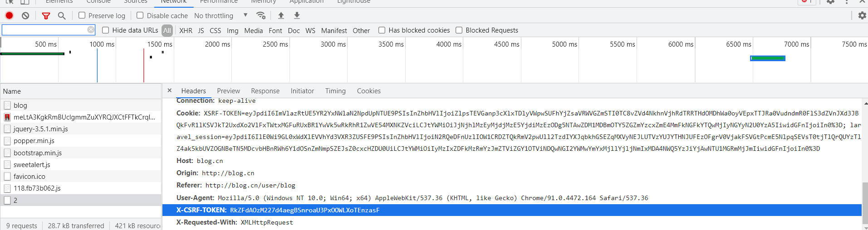Stop recording network log with red button
This screenshot has width=868, height=230.
9,15
